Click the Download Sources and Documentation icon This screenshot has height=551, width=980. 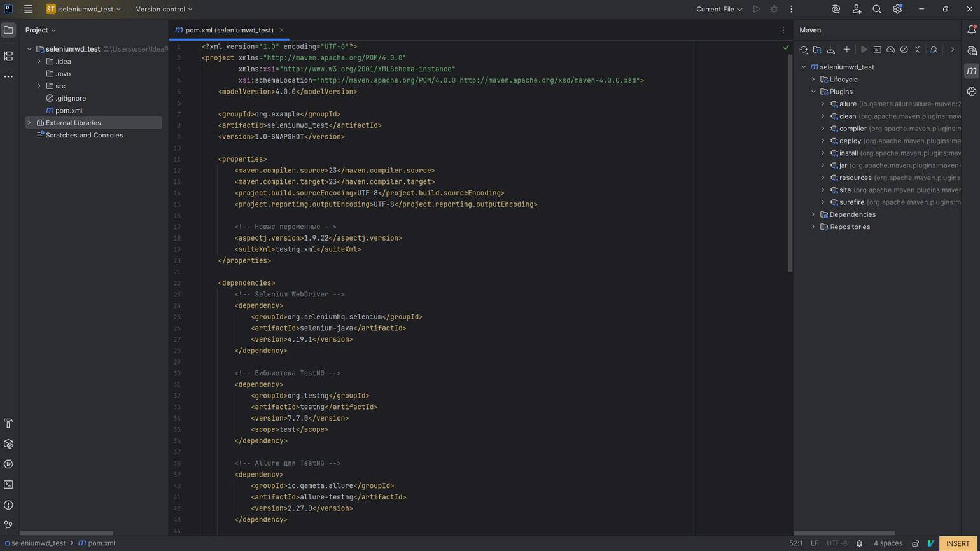pos(830,49)
